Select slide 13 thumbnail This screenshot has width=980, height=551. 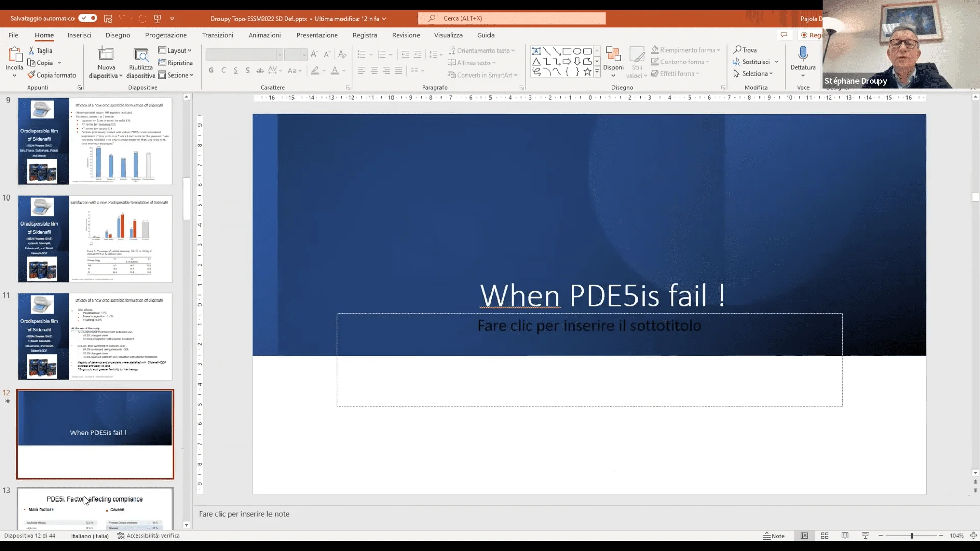pyautogui.click(x=95, y=509)
